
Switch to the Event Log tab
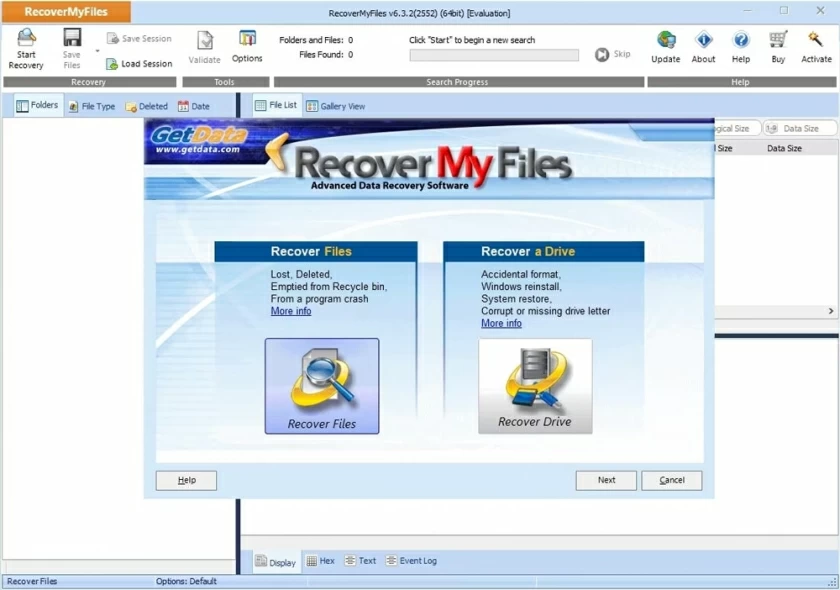point(411,561)
